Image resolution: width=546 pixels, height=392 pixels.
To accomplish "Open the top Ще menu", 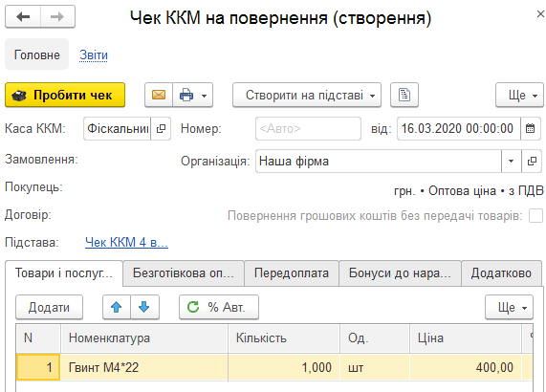I will click(519, 95).
